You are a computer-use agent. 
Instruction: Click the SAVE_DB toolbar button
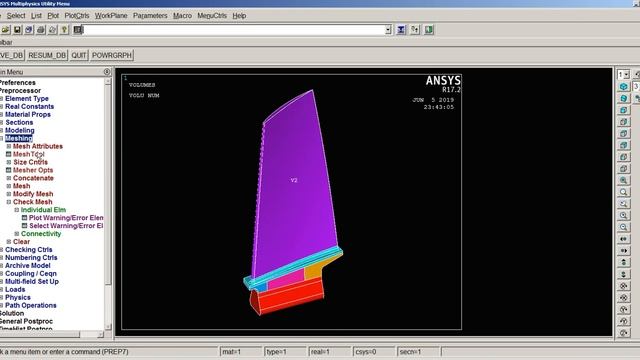tap(11, 56)
